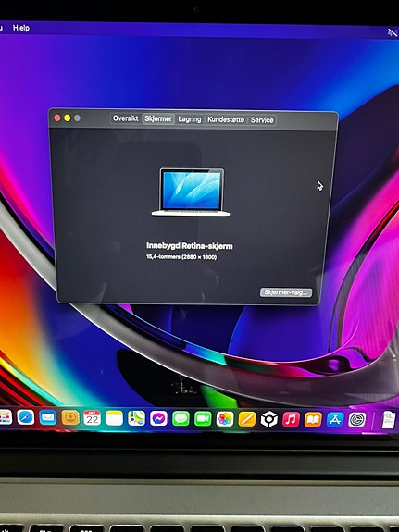Open the Kundestøtte tab

point(226,119)
